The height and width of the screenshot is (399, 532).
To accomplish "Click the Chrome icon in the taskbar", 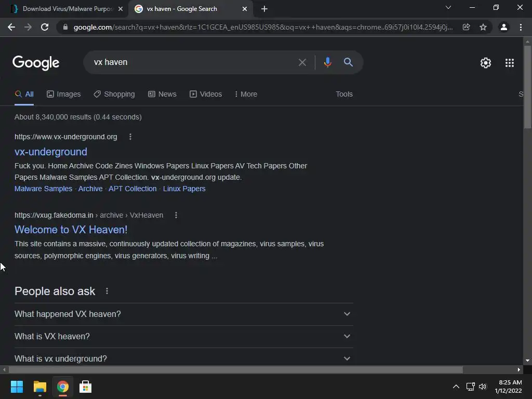I will [62, 387].
